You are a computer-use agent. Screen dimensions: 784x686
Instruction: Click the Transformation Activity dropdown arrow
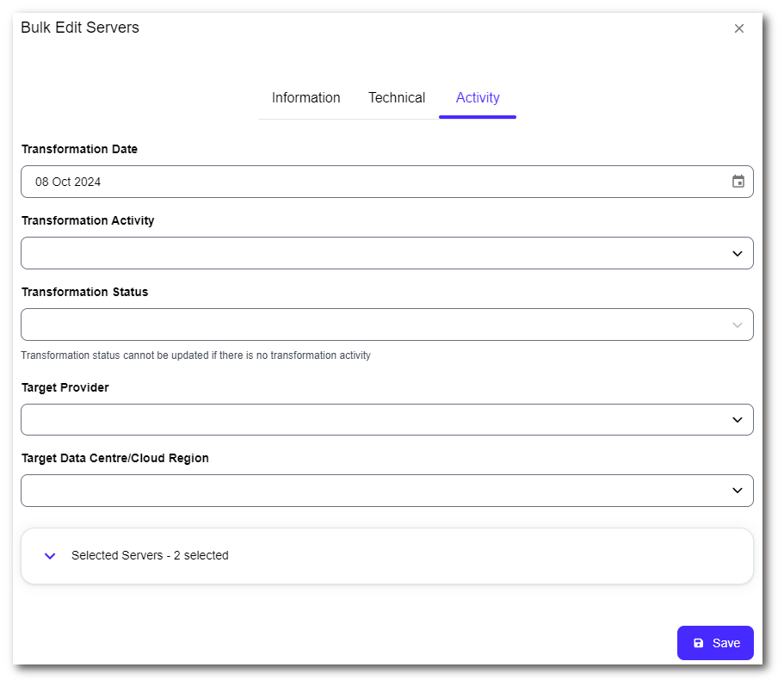tap(737, 253)
